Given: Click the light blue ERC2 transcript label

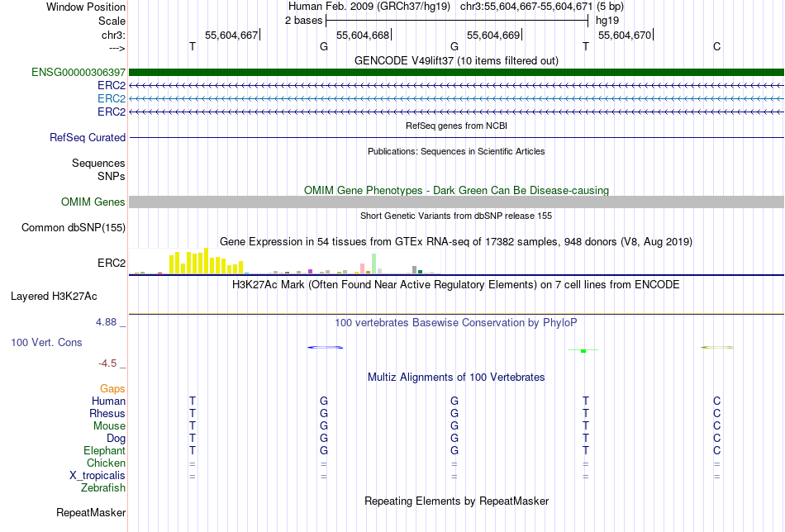Looking at the screenshot, I should coord(112,98).
